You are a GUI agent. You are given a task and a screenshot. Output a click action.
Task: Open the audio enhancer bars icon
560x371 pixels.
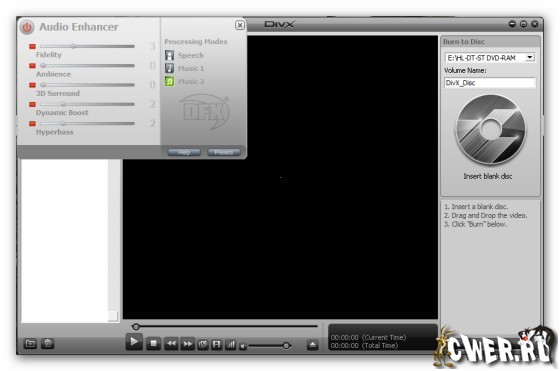point(231,344)
